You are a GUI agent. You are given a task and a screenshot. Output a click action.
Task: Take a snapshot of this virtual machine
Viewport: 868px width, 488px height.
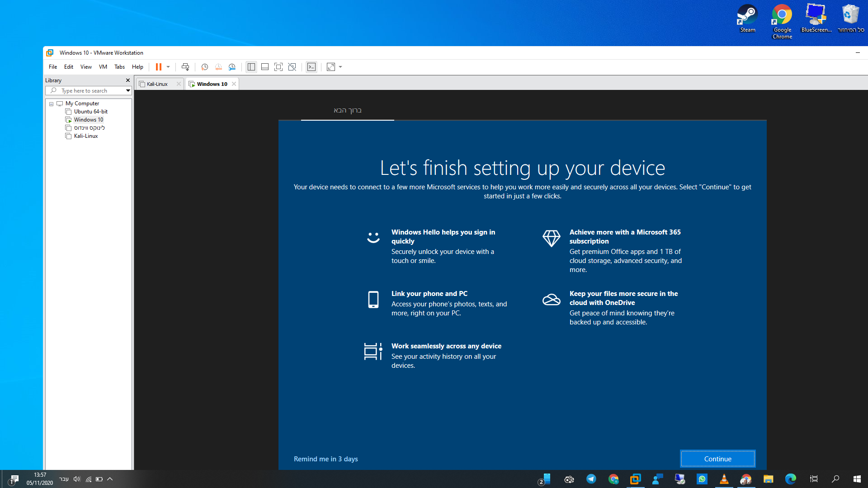tap(204, 67)
